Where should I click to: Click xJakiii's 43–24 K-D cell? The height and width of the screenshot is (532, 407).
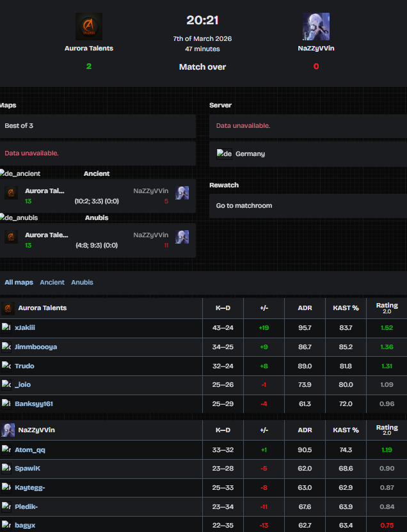[223, 328]
